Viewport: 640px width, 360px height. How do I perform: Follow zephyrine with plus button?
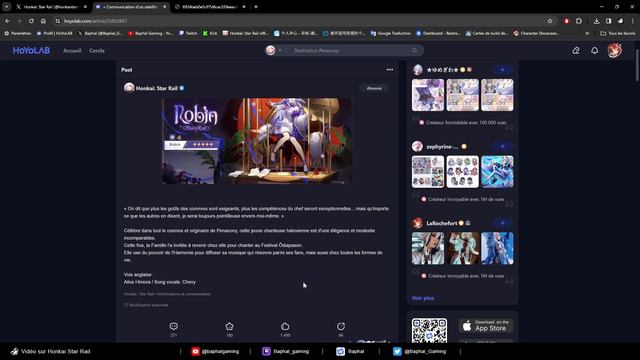coord(502,146)
